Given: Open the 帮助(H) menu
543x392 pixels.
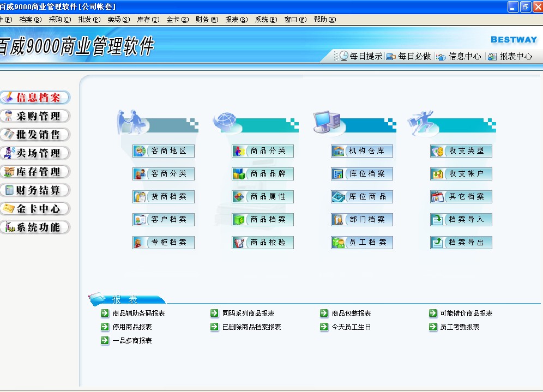Looking at the screenshot, I should [x=324, y=20].
